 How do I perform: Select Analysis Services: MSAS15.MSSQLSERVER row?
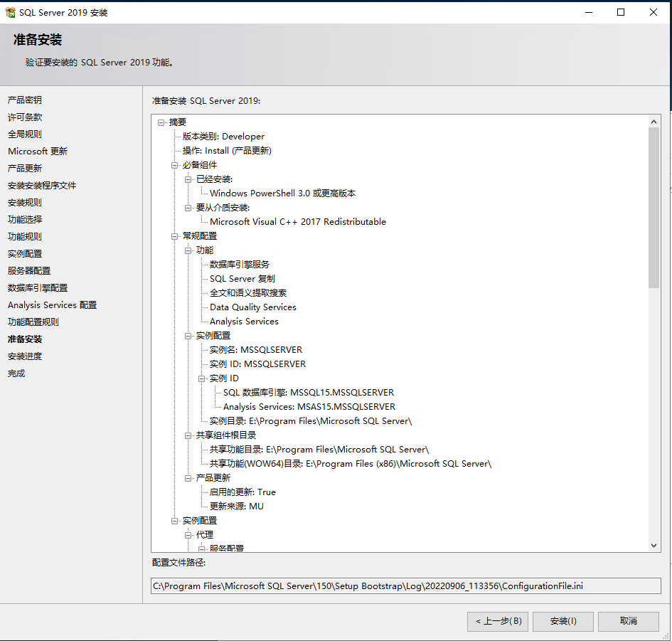pyautogui.click(x=309, y=406)
